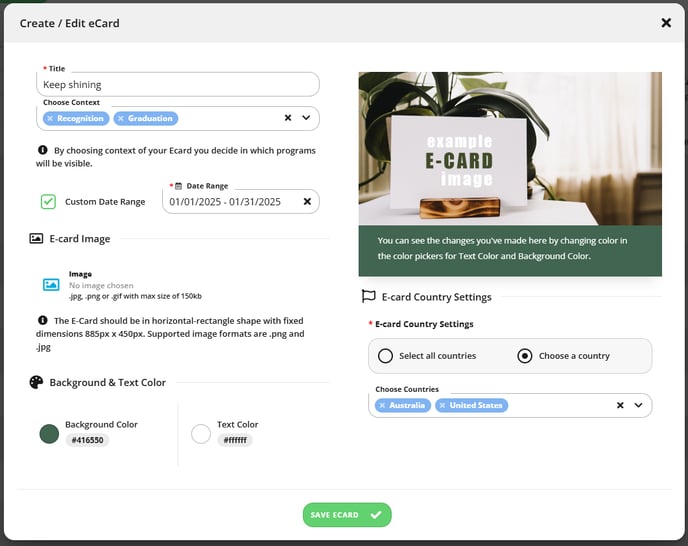Uncheck Custom Date Range checkbox
The width and height of the screenshot is (688, 546).
[x=48, y=202]
